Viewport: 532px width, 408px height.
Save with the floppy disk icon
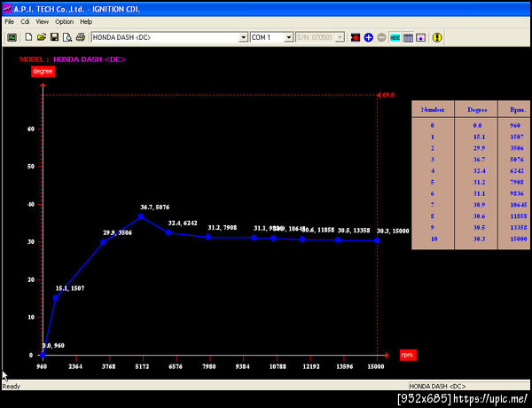pos(54,37)
